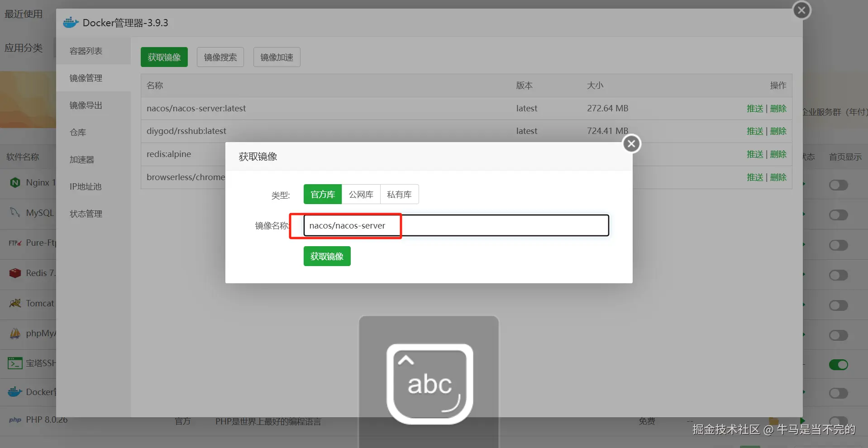Image resolution: width=868 pixels, height=448 pixels.
Task: Click 名称 column header
Action: (155, 85)
